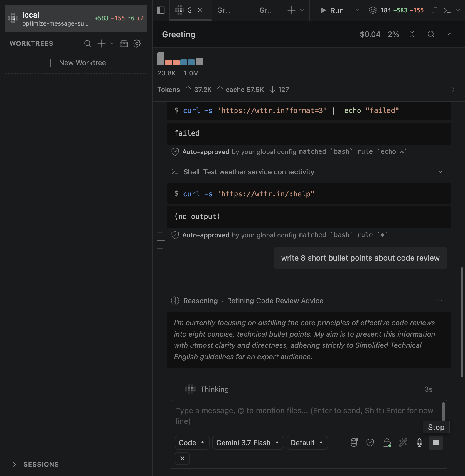Open the Code mode dropdown
Screen dimensions: 465x476
pyautogui.click(x=192, y=443)
